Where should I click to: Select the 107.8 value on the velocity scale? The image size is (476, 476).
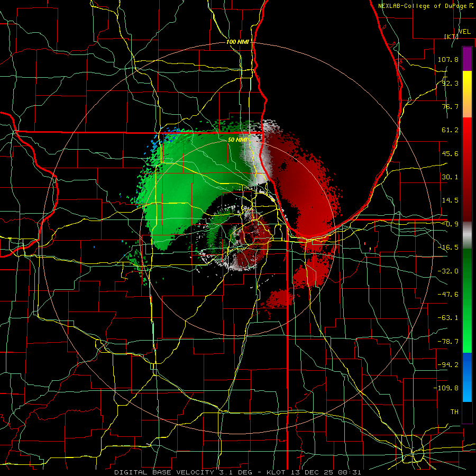point(448,59)
